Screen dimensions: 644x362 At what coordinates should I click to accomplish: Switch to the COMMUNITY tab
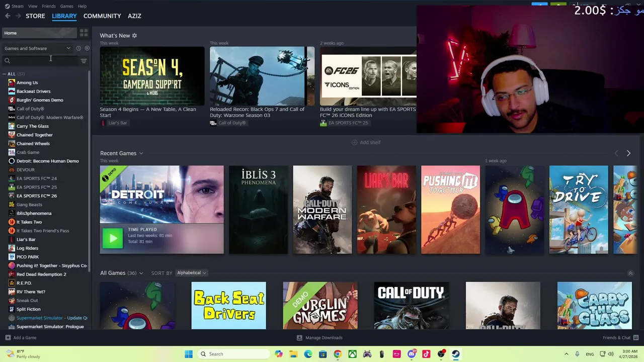coord(102,16)
